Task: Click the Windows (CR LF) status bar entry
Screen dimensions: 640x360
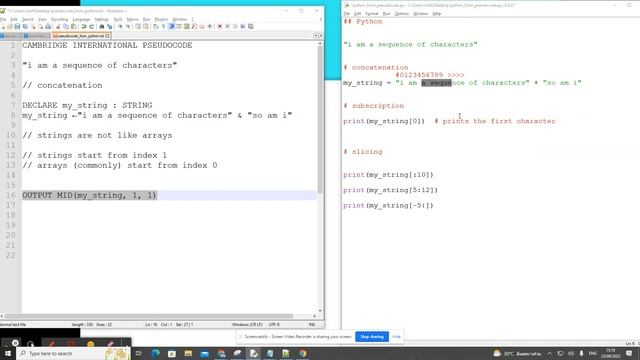Action: click(247, 324)
